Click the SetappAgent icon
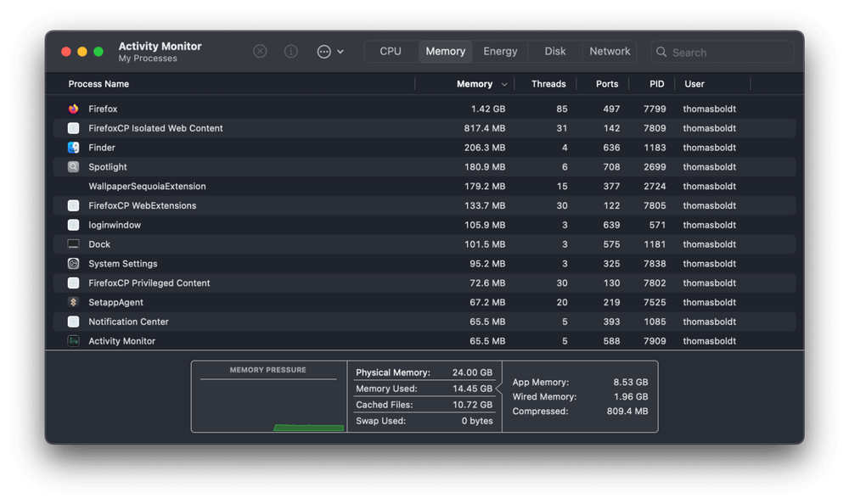 pos(73,302)
